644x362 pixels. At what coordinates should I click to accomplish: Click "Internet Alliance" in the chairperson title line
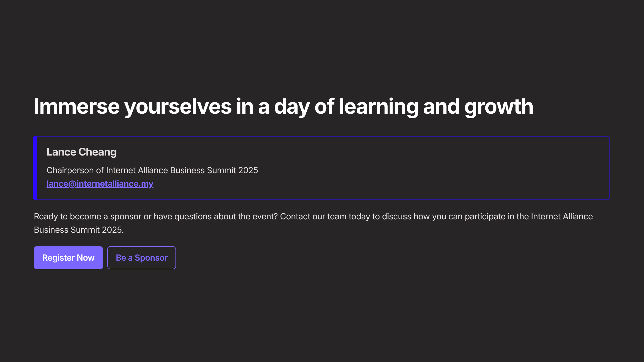point(137,170)
